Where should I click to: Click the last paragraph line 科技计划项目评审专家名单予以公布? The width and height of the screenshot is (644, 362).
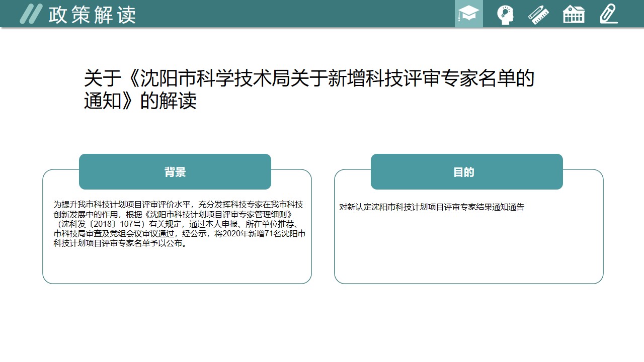[x=121, y=244]
